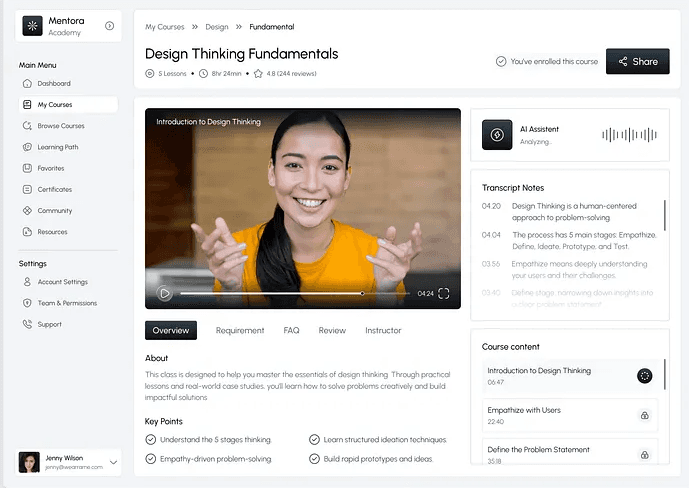Click the Browse Courses search icon
Image resolution: width=689 pixels, height=488 pixels.
(x=27, y=126)
